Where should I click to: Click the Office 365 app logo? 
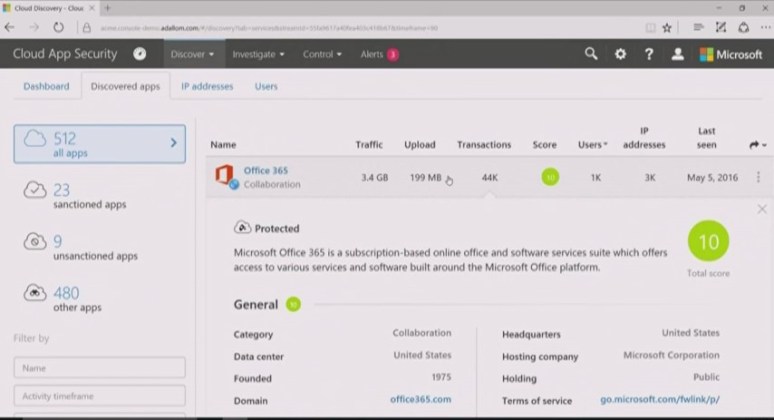tap(225, 176)
